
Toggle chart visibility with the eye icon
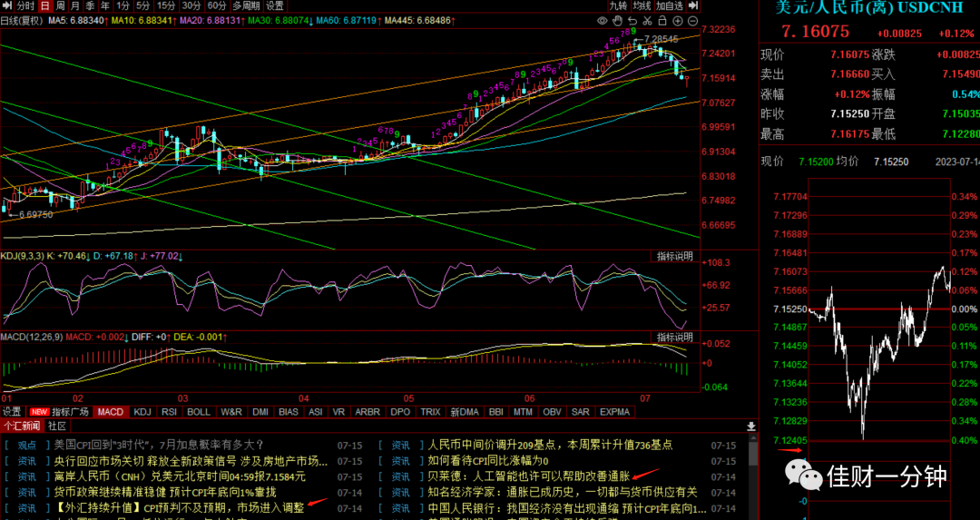603,21
